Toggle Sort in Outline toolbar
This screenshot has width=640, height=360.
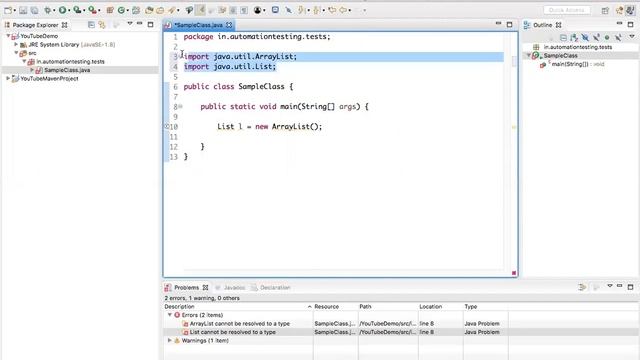point(574,38)
